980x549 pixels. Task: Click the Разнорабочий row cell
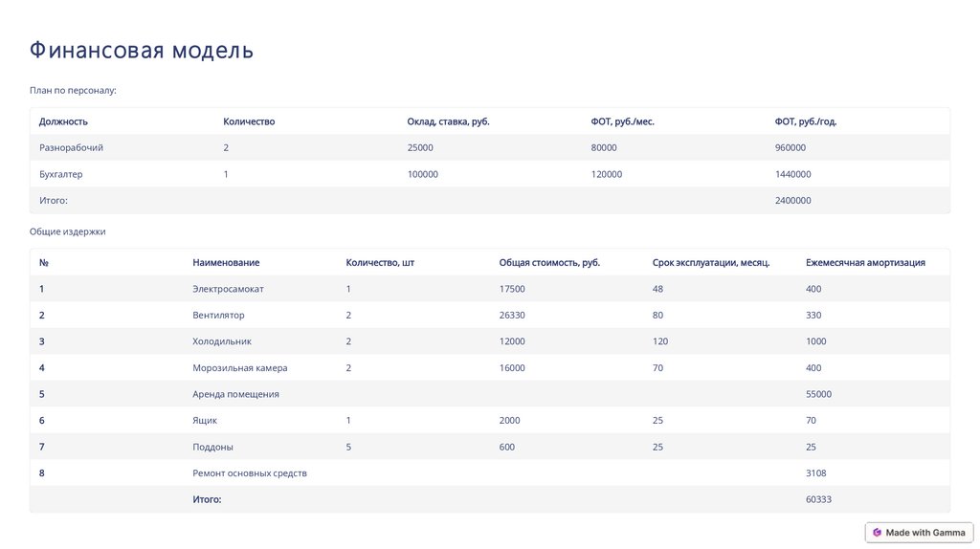[71, 148]
